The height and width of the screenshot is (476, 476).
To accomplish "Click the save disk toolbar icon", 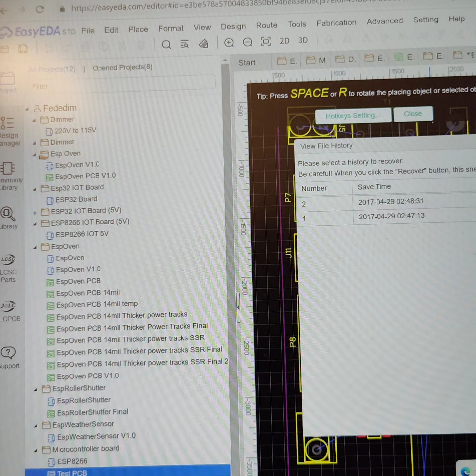I will click(23, 49).
